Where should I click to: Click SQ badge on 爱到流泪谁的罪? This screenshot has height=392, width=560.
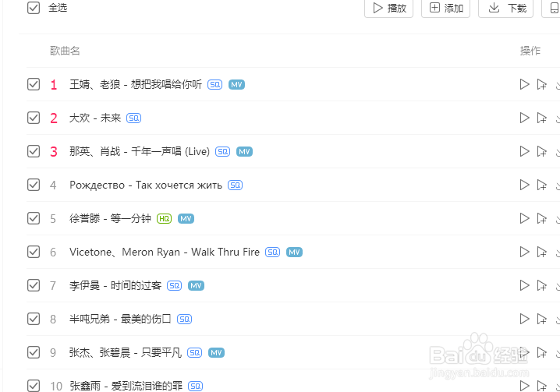(x=195, y=387)
